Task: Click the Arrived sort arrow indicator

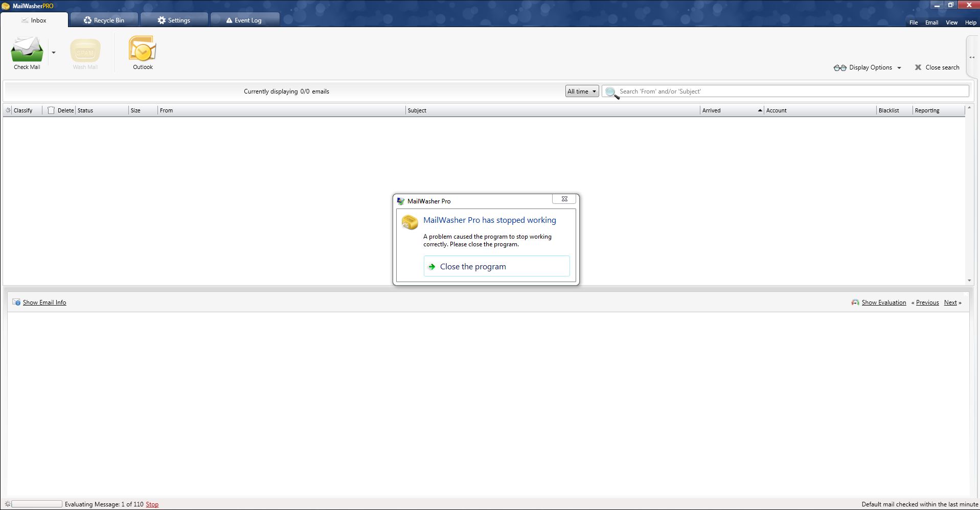Action: click(760, 110)
